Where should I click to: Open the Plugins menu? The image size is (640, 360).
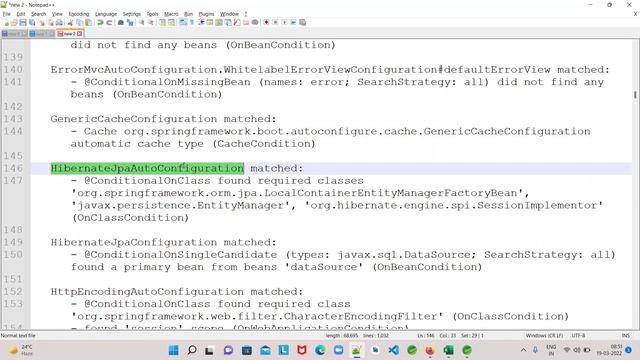(206, 14)
